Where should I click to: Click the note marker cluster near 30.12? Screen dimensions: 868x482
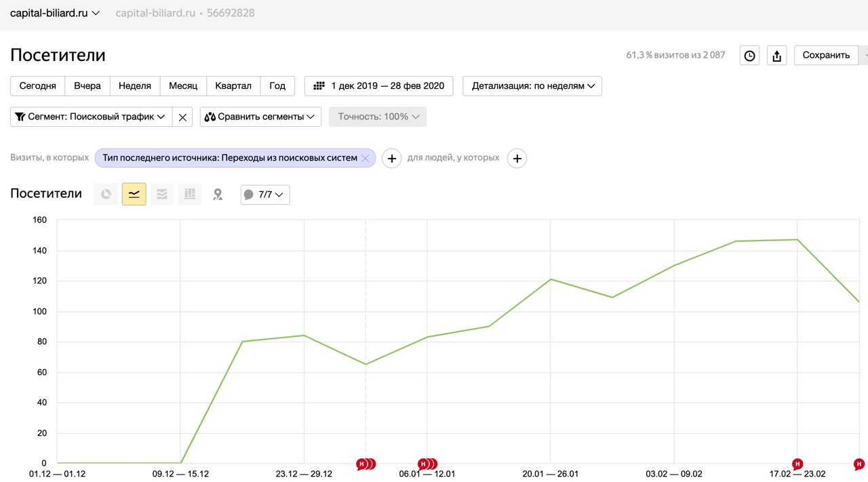click(x=366, y=464)
